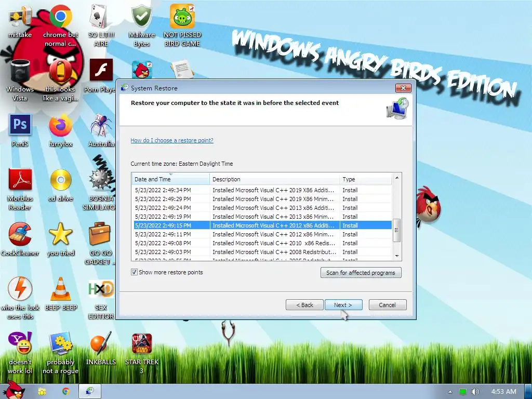
Task: Select the 5/23/2022 2:49:19 PM restore point
Action: [x=262, y=217]
